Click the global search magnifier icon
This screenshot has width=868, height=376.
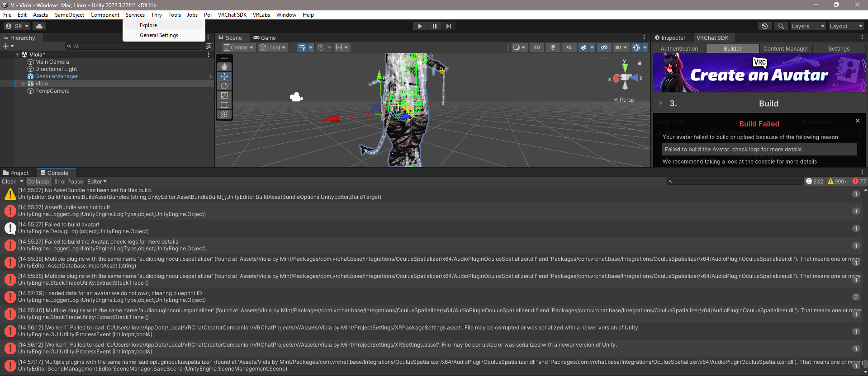pos(781,26)
